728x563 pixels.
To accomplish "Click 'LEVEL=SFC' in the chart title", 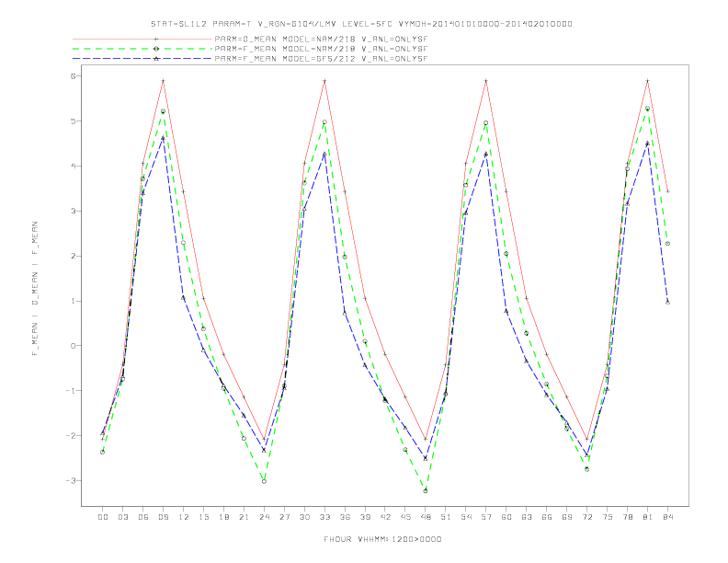I will (368, 24).
